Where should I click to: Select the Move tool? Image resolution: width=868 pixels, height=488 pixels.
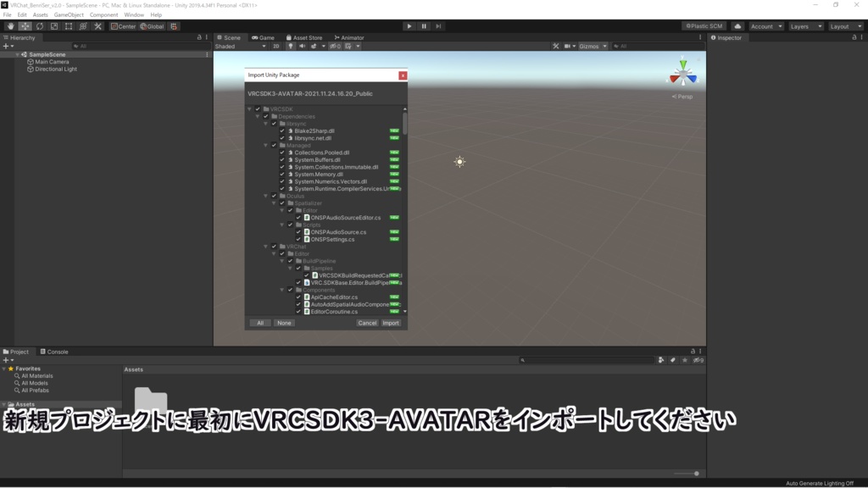point(25,26)
